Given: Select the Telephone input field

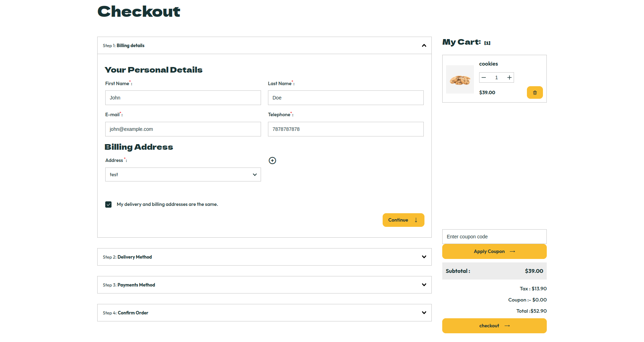Looking at the screenshot, I should click(345, 129).
